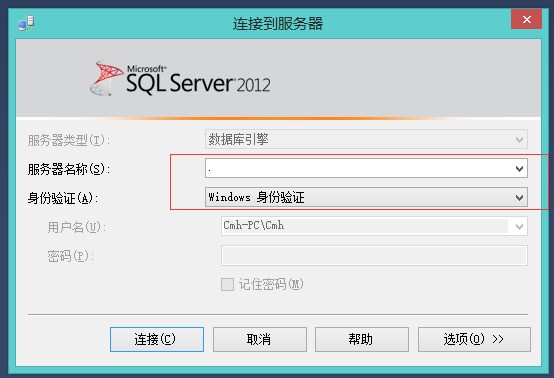Click the 身份验证(A) label
Image resolution: width=554 pixels, height=378 pixels.
pos(63,198)
